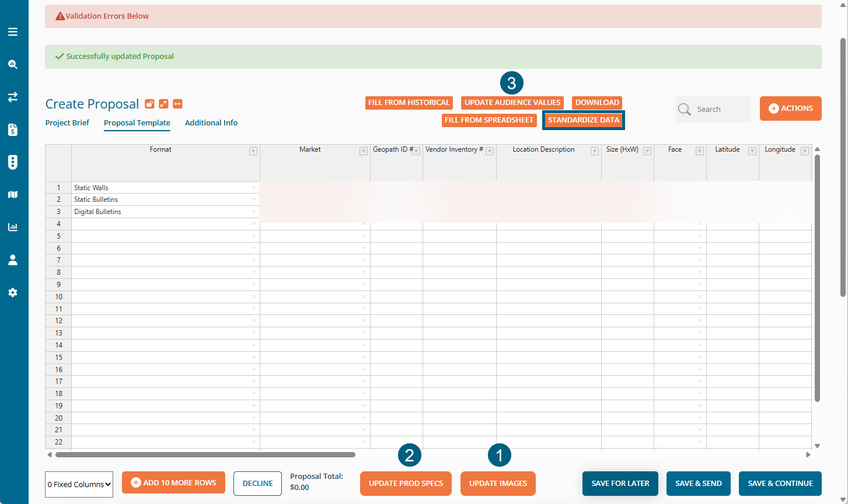This screenshot has width=848, height=504.
Task: Open the settings gear in the sidebar
Action: tap(13, 293)
